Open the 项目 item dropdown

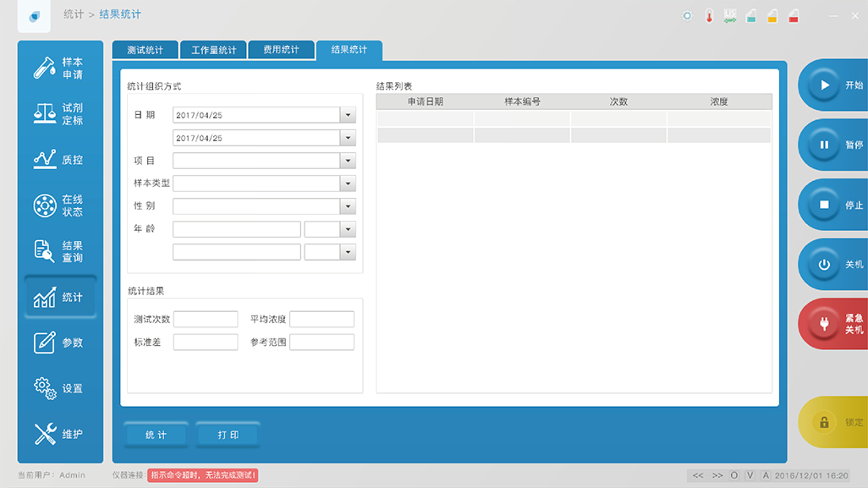[x=348, y=161]
